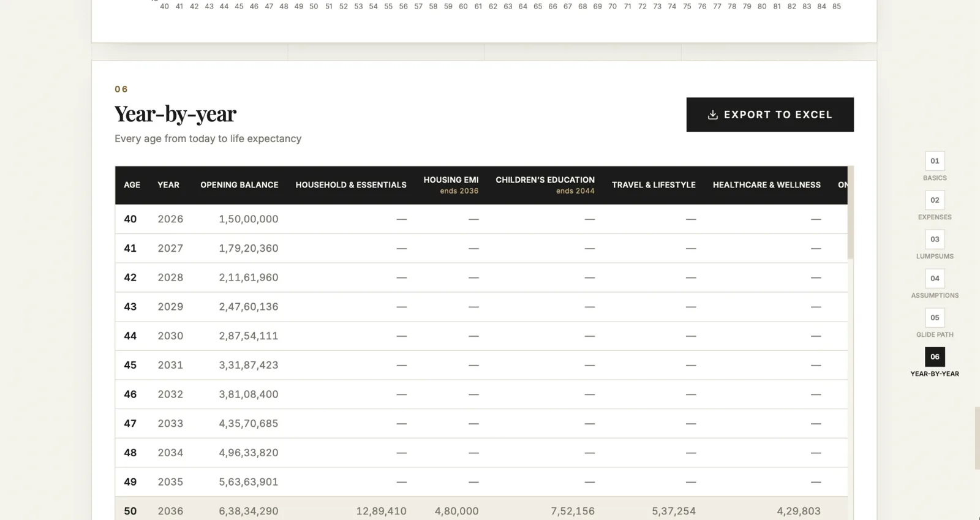980x520 pixels.
Task: Click the Housing EMI column header
Action: coord(451,185)
